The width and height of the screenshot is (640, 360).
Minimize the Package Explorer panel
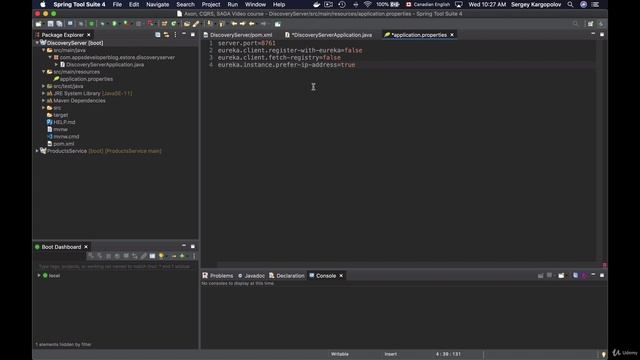click(184, 34)
